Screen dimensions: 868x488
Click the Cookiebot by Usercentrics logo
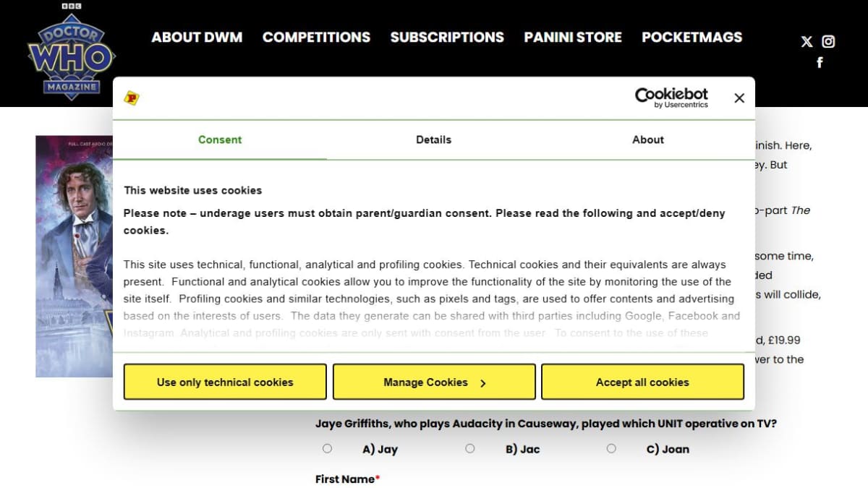tap(672, 98)
